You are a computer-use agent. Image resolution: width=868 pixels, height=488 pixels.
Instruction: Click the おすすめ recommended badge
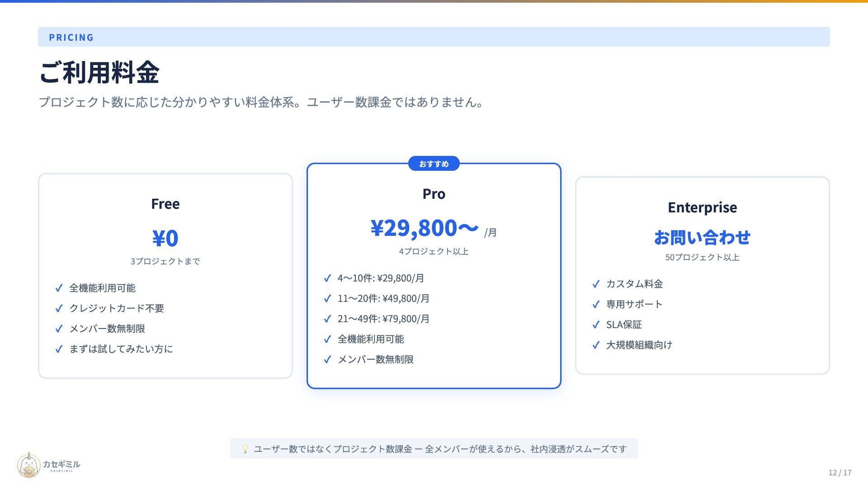click(434, 164)
